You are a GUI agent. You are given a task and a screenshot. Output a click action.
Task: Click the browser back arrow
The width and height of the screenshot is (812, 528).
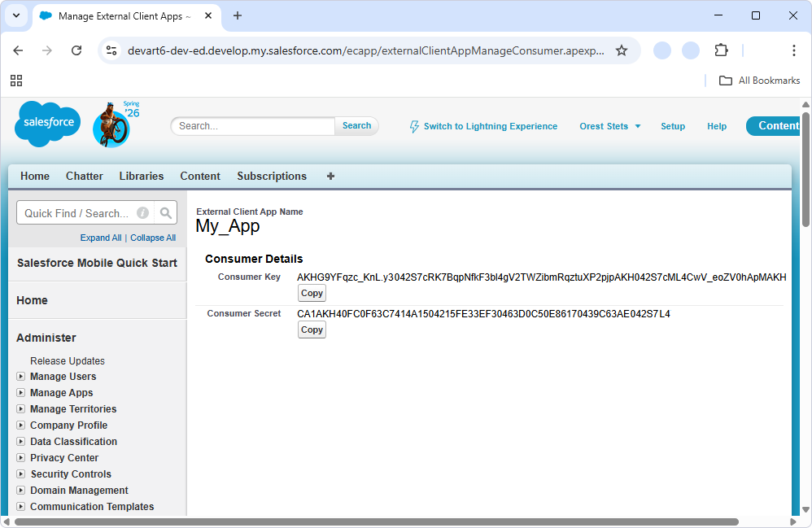[18, 50]
